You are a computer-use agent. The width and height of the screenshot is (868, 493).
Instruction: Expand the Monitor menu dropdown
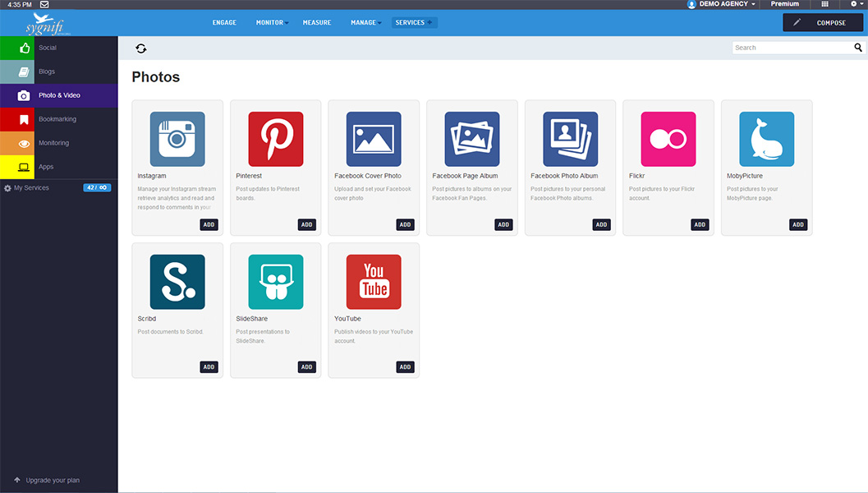(270, 23)
